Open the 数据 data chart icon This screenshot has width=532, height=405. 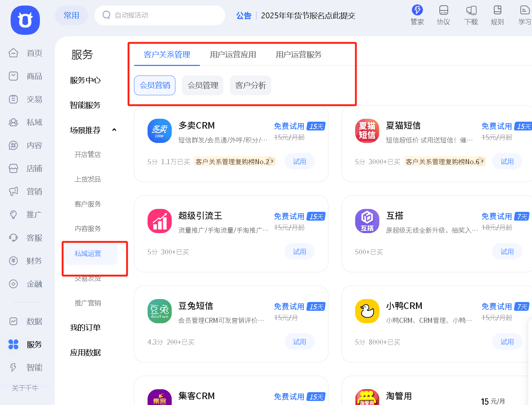14,321
